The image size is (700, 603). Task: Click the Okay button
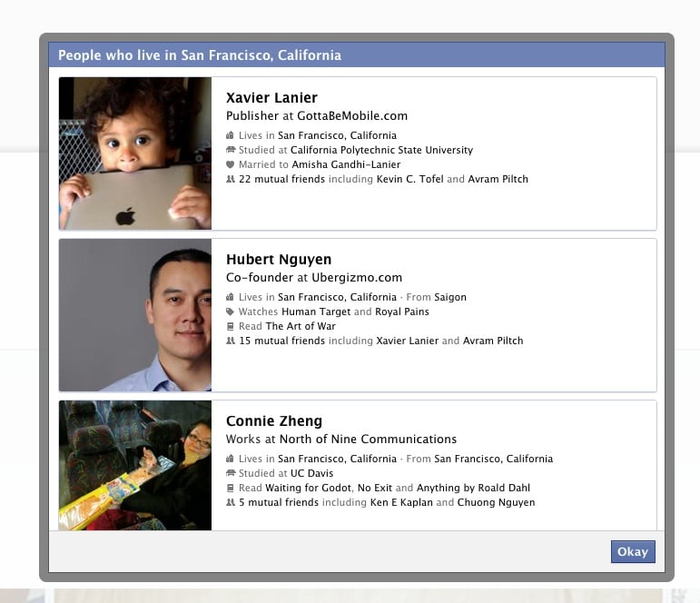coord(633,551)
